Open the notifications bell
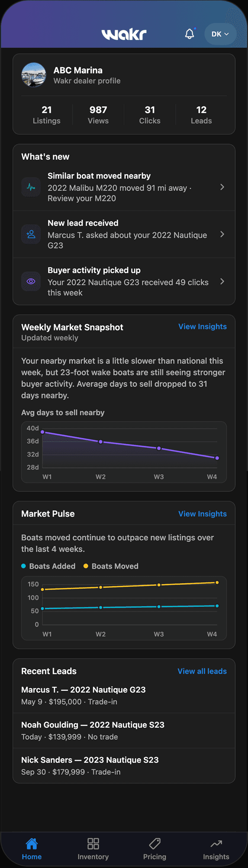This screenshot has width=248, height=868. point(190,34)
